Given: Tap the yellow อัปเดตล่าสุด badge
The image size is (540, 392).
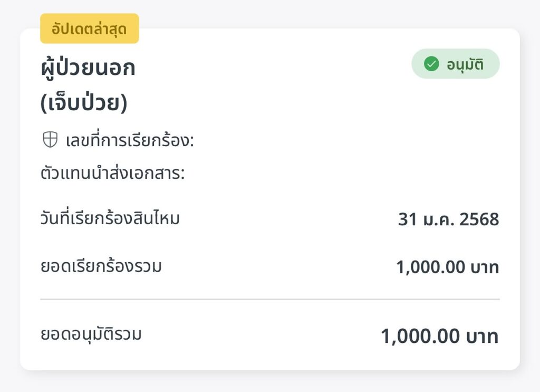Looking at the screenshot, I should click(90, 28).
